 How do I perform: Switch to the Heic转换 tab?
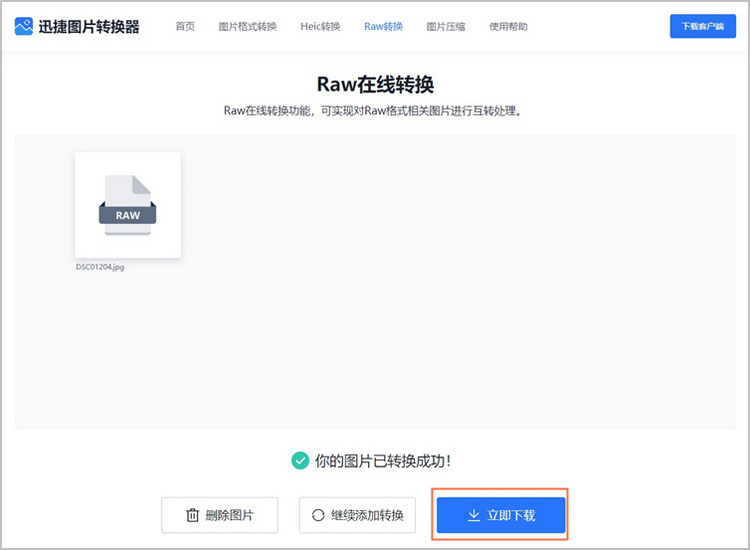tap(320, 27)
